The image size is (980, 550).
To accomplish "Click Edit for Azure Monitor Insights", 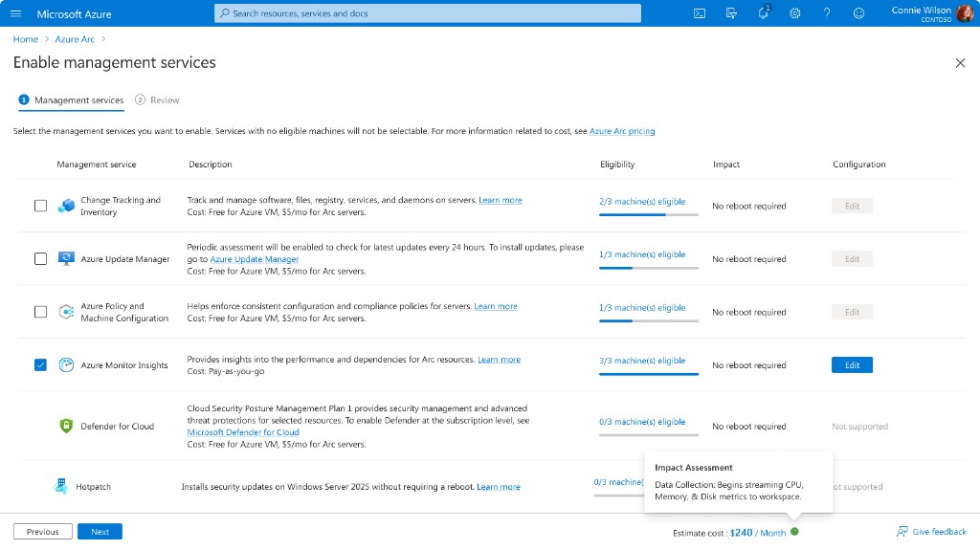I will coord(852,364).
